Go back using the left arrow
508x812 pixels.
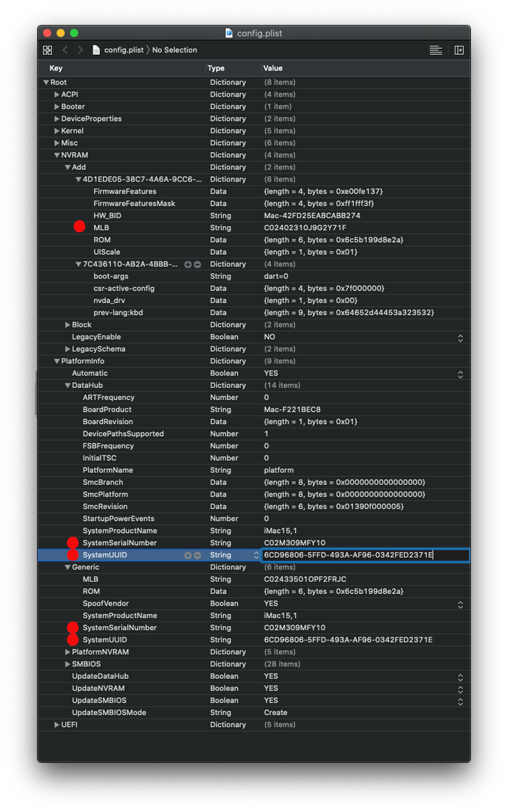65,50
